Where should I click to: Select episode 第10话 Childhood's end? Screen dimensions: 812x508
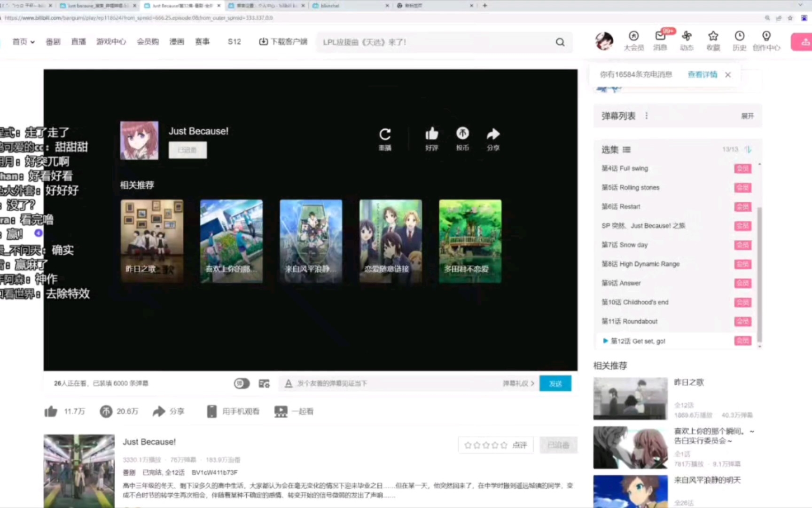[676, 302]
